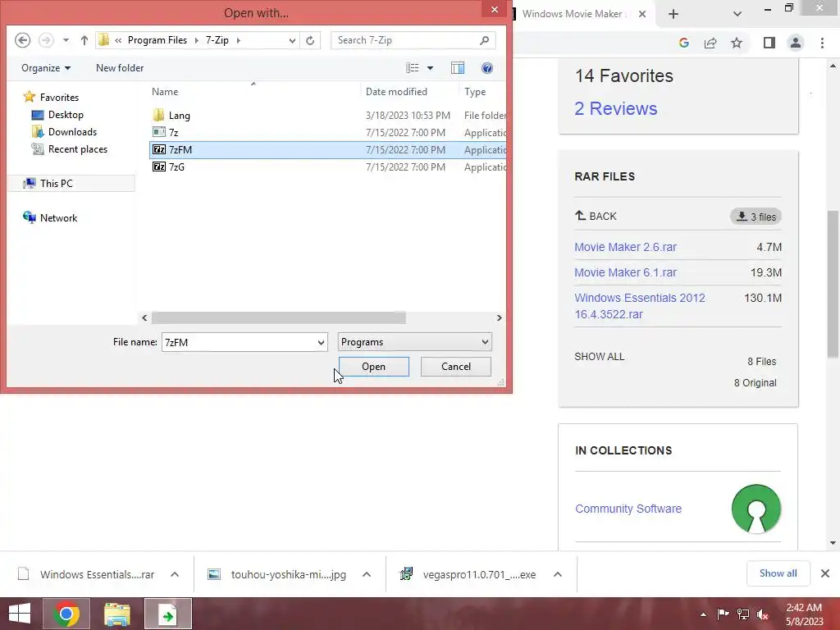This screenshot has width=840, height=630.
Task: Expand the 7-Zip path chevron in address bar
Action: 239,40
